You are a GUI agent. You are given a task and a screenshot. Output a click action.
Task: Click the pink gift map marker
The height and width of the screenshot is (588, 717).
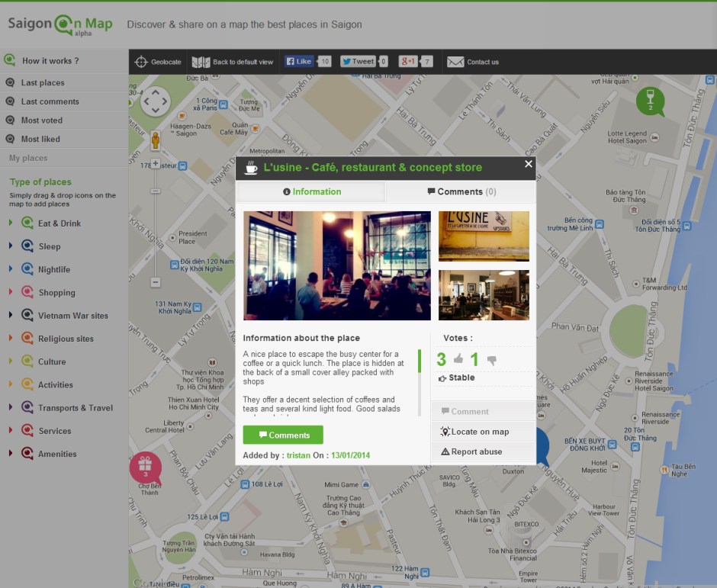[145, 466]
